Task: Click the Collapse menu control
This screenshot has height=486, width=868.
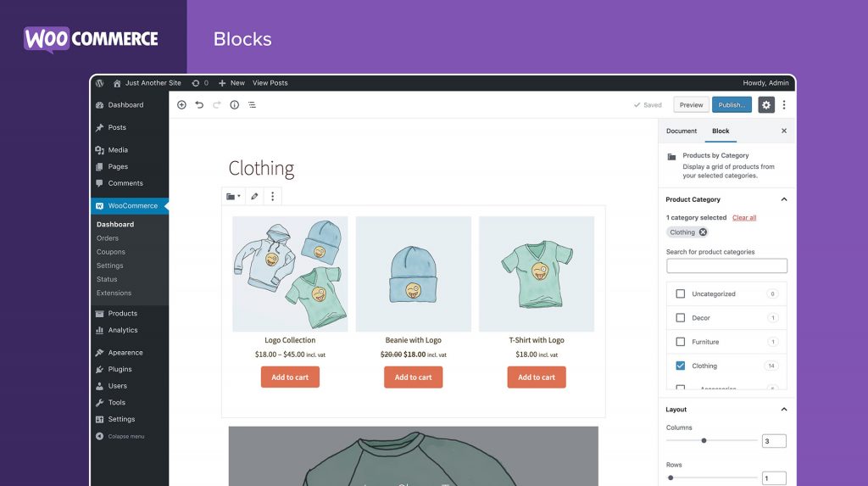Action: [x=120, y=436]
